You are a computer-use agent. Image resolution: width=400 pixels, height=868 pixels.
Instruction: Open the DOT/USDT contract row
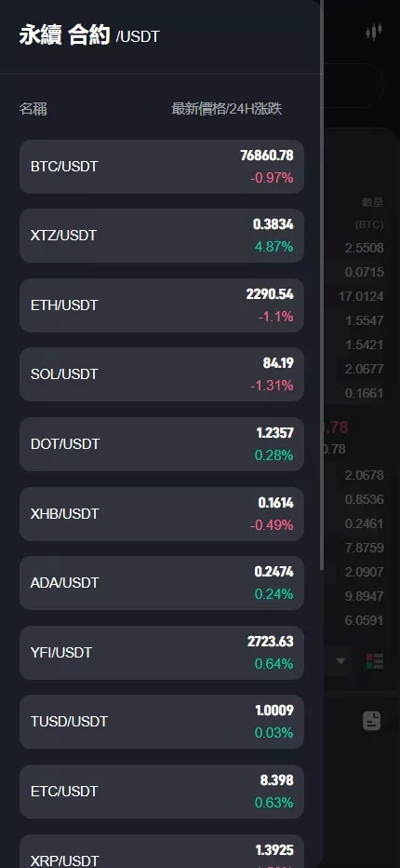(162, 444)
